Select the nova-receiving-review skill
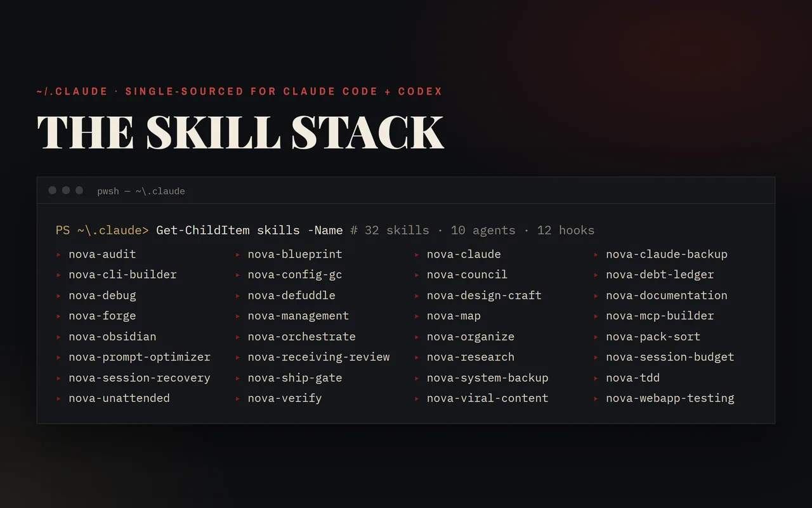Viewport: 812px width, 508px height. pyautogui.click(x=318, y=357)
